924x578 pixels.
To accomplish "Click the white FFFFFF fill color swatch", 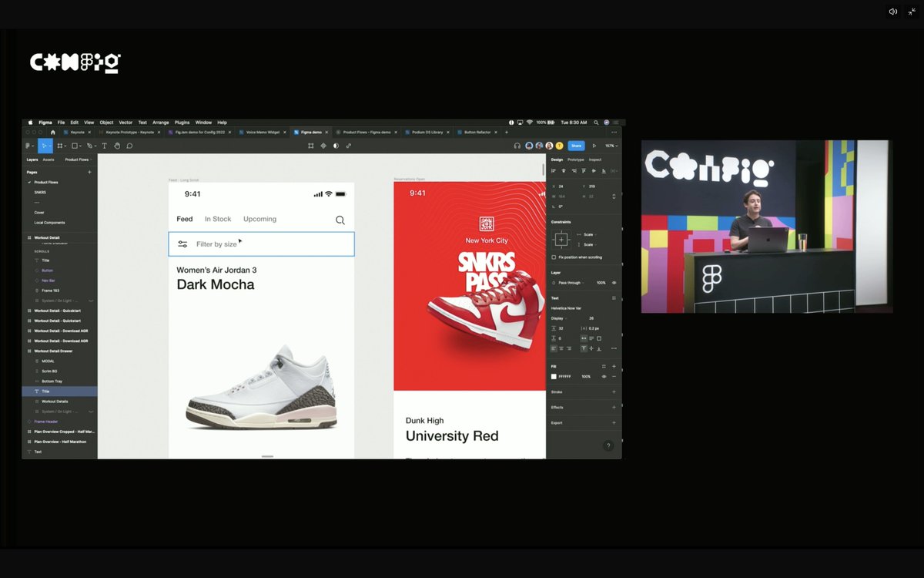I will [554, 377].
